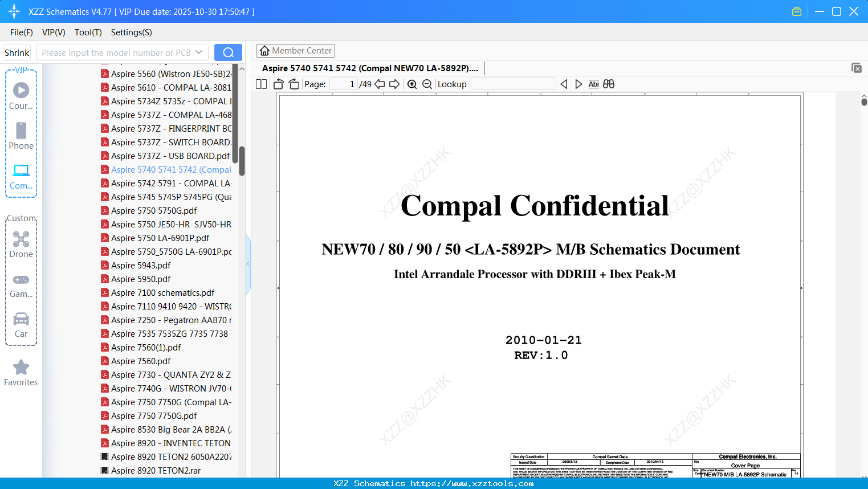Click the search button beside the model input

(228, 52)
